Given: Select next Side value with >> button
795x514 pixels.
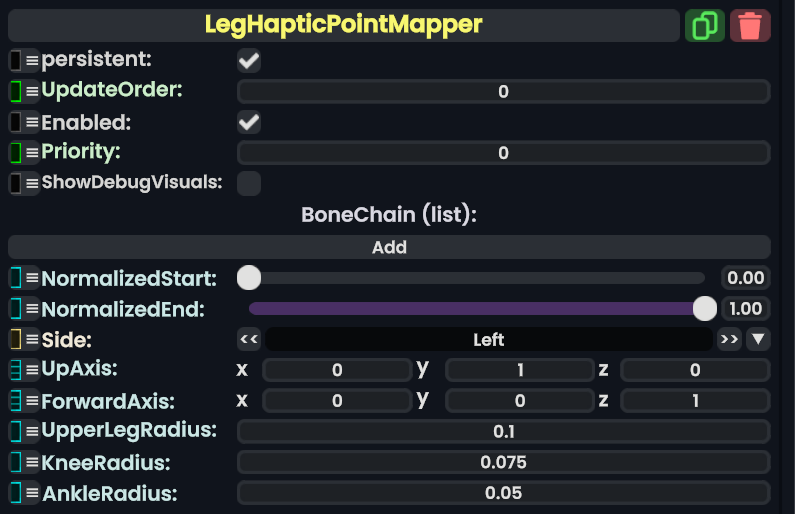Looking at the screenshot, I should [729, 339].
